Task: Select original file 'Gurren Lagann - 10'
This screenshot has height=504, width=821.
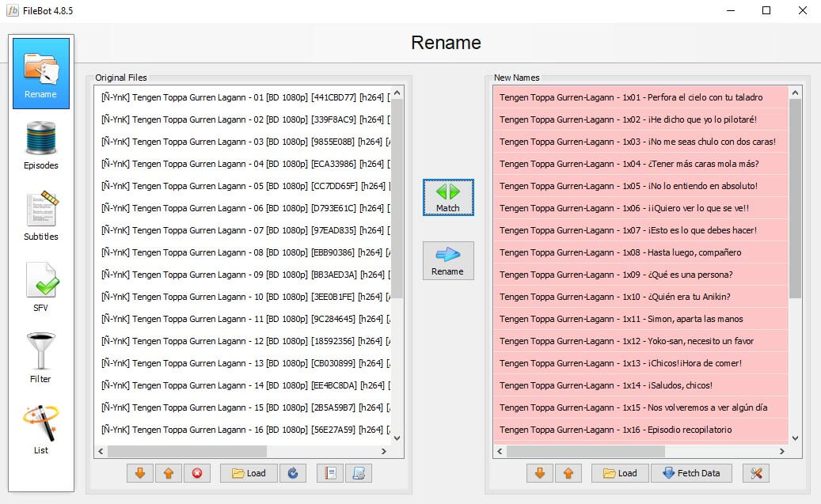Action: pyautogui.click(x=242, y=297)
